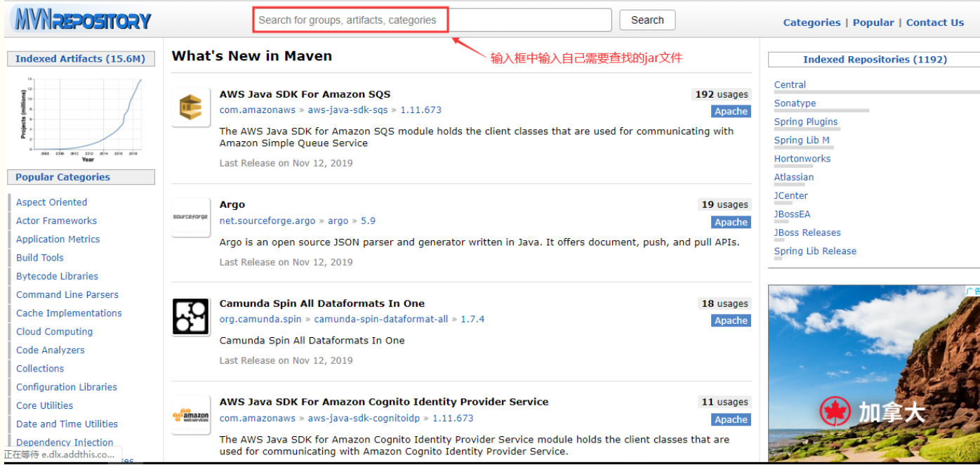This screenshot has width=980, height=465.
Task: Open the Central repository link
Action: tap(790, 85)
